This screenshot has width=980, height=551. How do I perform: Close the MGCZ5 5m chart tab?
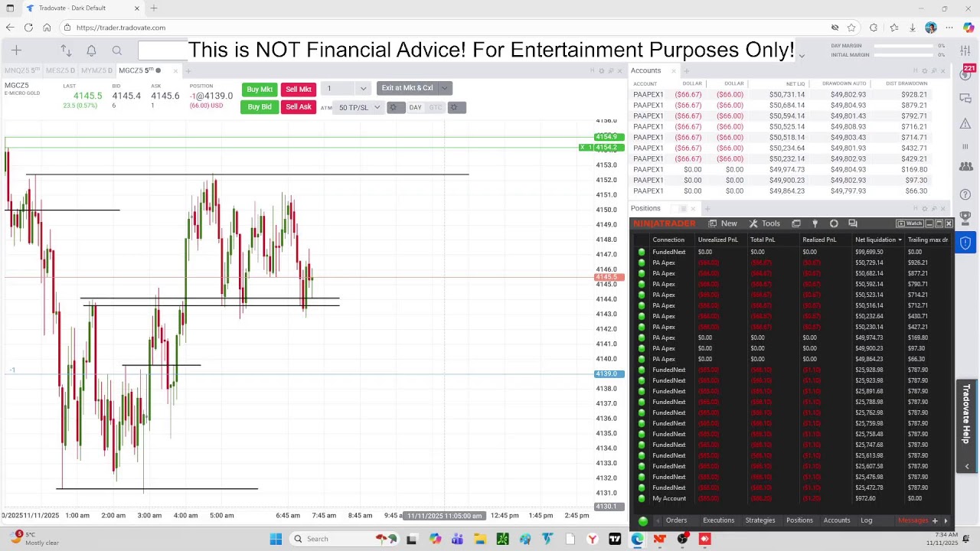click(x=175, y=71)
